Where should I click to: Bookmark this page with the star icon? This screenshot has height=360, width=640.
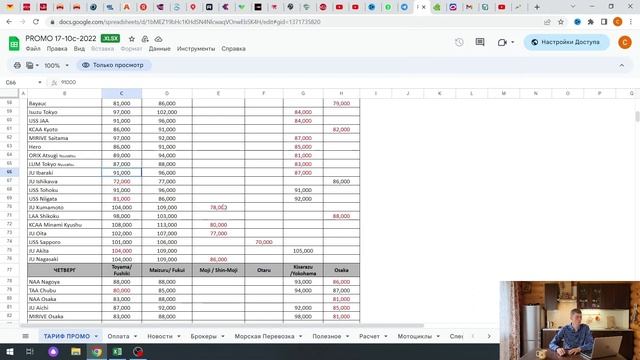(561, 22)
